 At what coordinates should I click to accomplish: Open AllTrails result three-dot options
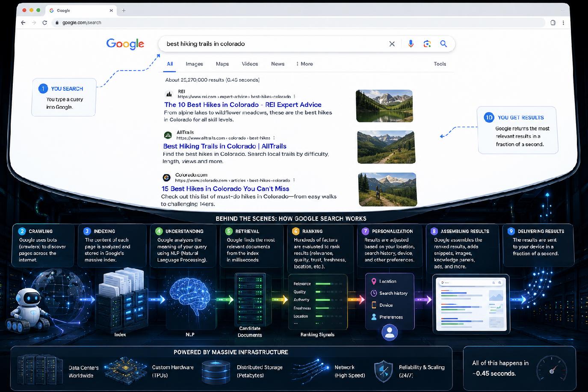coord(274,138)
